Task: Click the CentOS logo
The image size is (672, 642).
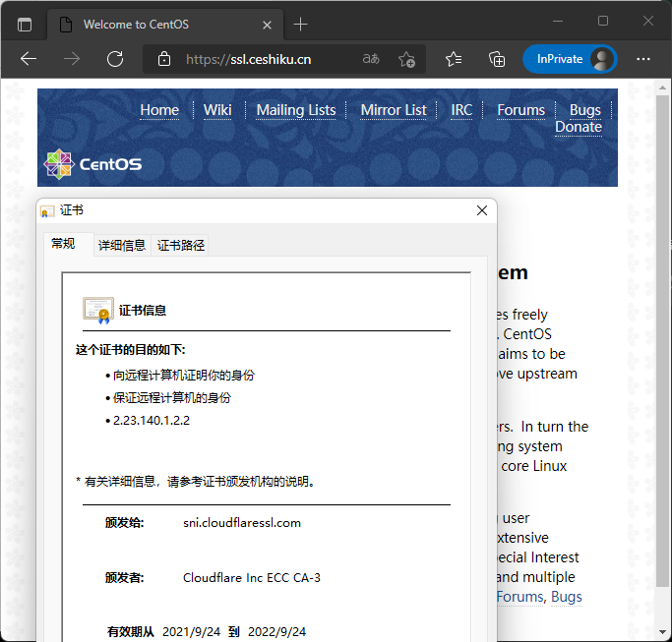Action: pos(92,164)
